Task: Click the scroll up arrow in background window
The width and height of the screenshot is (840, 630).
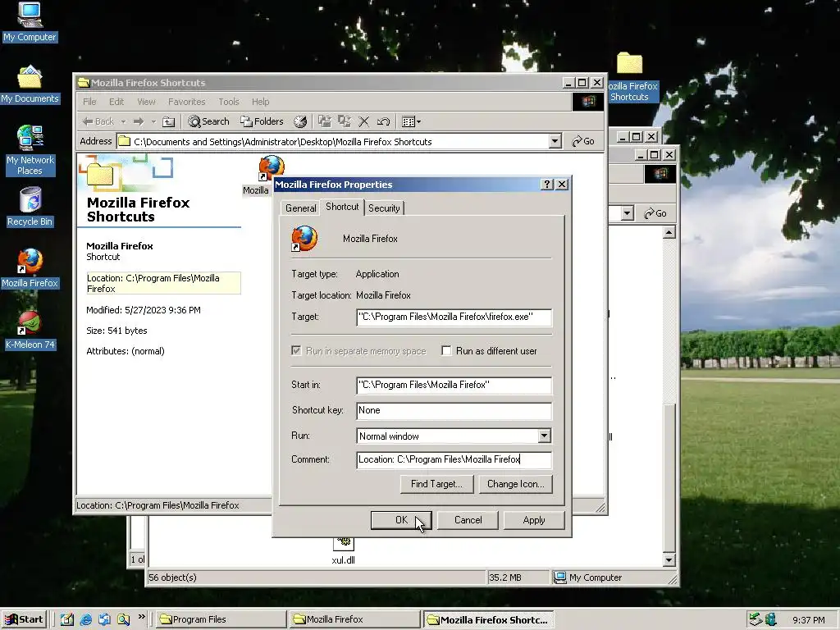Action: 669,232
